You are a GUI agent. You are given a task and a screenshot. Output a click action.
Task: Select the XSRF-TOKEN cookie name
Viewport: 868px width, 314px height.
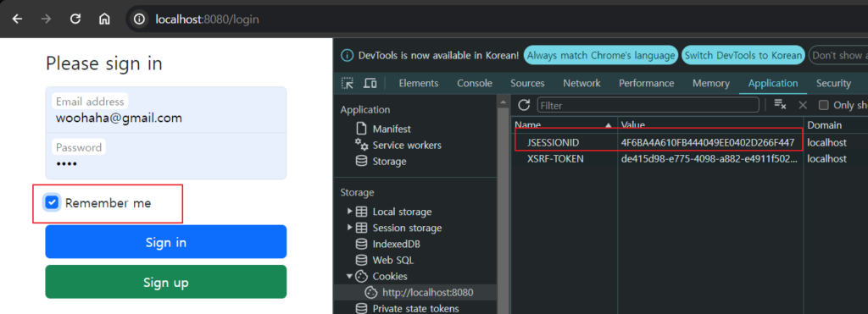tap(555, 158)
